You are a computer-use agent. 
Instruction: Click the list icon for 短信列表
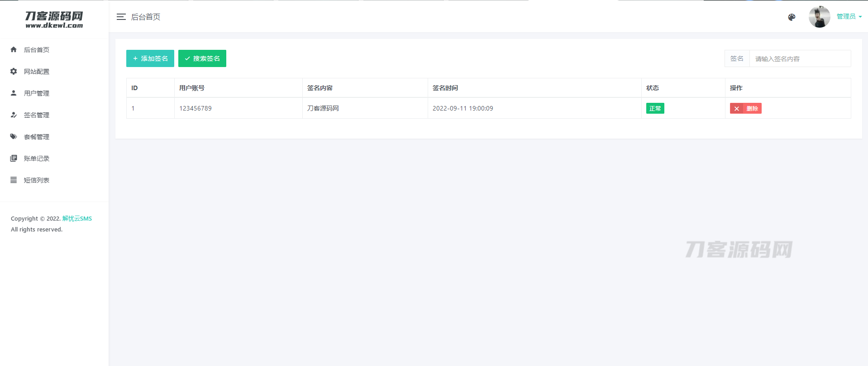tap(14, 180)
